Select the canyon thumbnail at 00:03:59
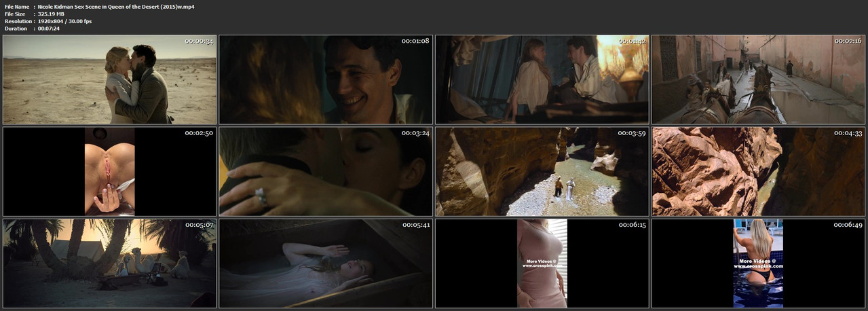Screen dimensions: 868x311 coord(542,171)
